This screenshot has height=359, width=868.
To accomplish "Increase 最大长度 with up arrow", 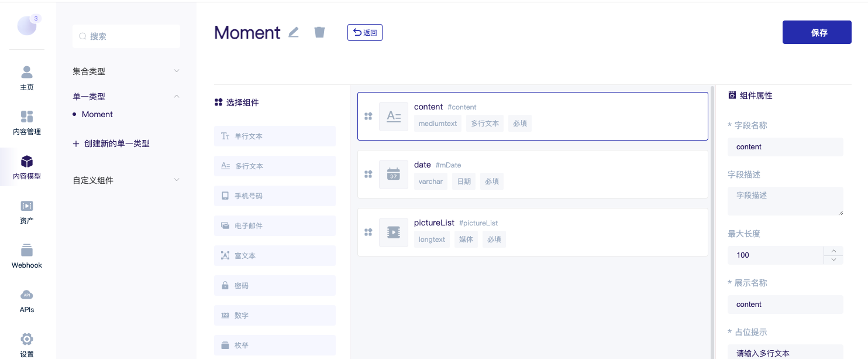I will [x=833, y=251].
